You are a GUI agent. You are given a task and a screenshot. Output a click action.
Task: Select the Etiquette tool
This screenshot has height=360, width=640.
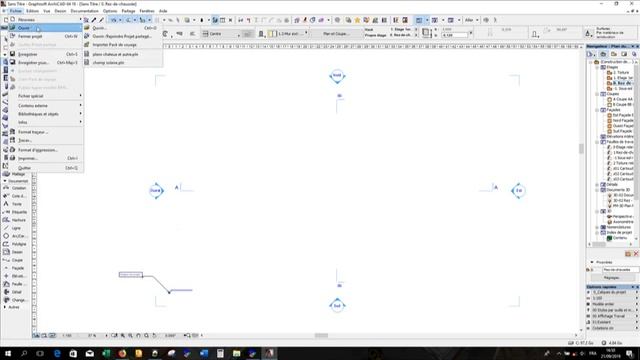(16, 212)
